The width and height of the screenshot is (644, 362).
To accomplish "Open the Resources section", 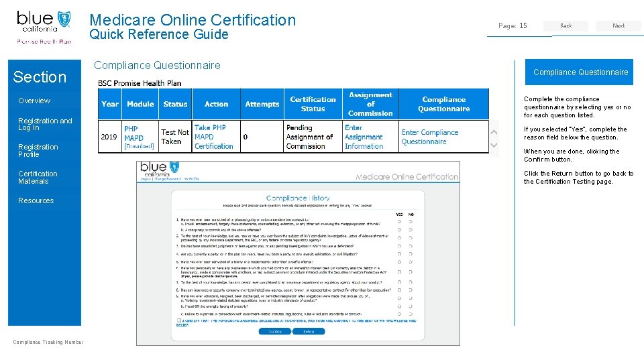I will pos(36,200).
